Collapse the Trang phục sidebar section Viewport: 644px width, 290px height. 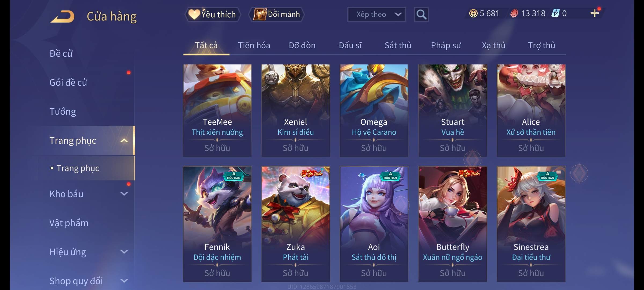pyautogui.click(x=124, y=140)
